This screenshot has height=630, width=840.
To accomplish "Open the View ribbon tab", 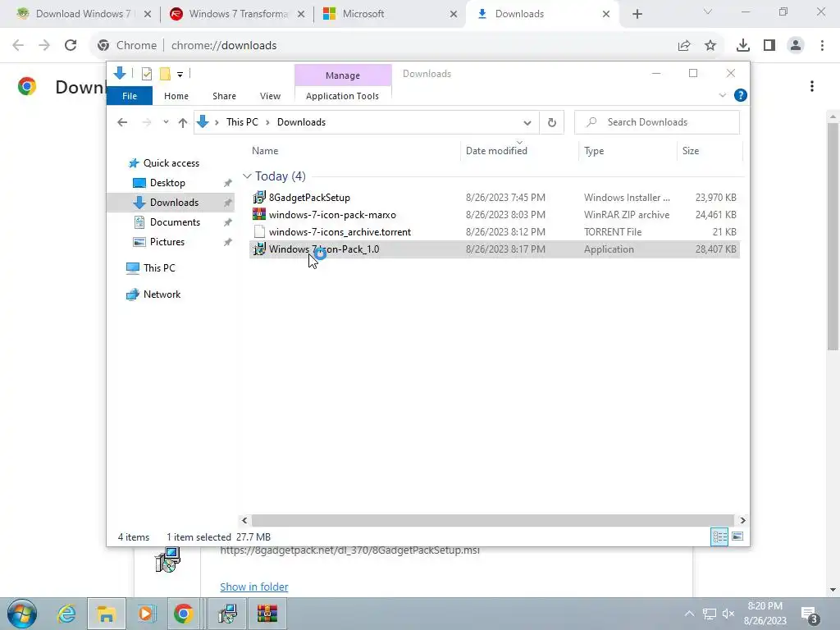I will [x=270, y=96].
